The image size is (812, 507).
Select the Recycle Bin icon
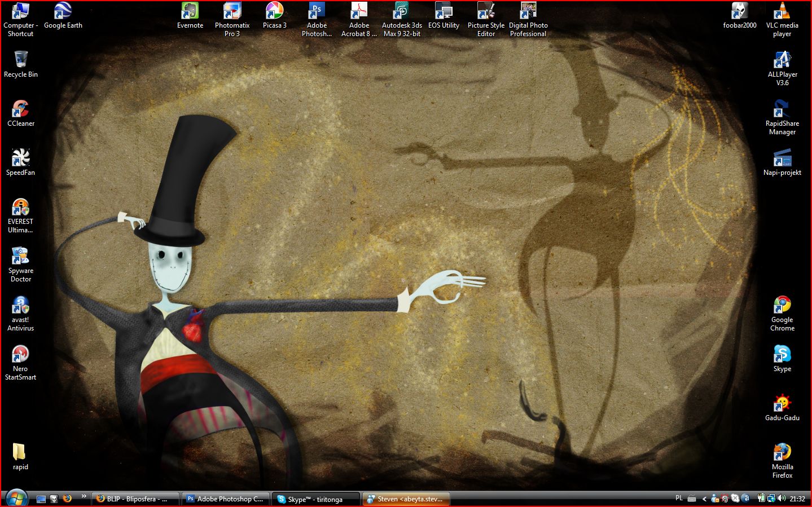[x=21, y=60]
